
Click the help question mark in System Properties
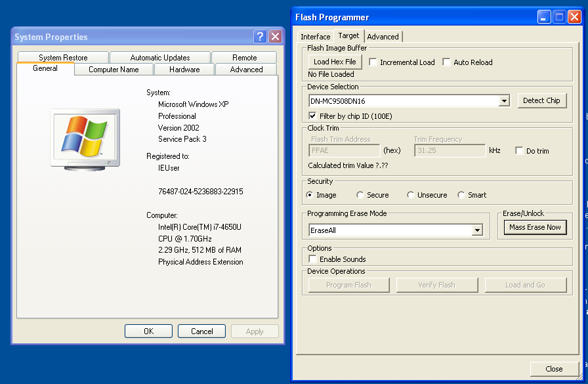260,36
